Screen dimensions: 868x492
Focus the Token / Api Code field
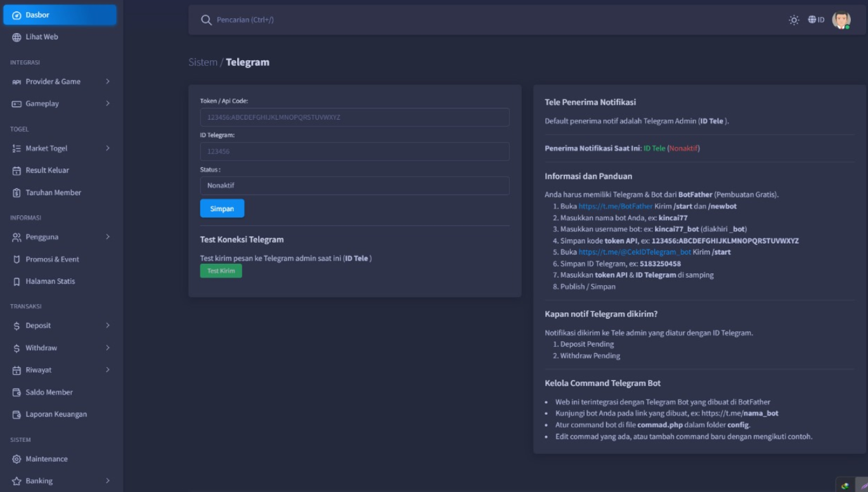click(x=354, y=117)
